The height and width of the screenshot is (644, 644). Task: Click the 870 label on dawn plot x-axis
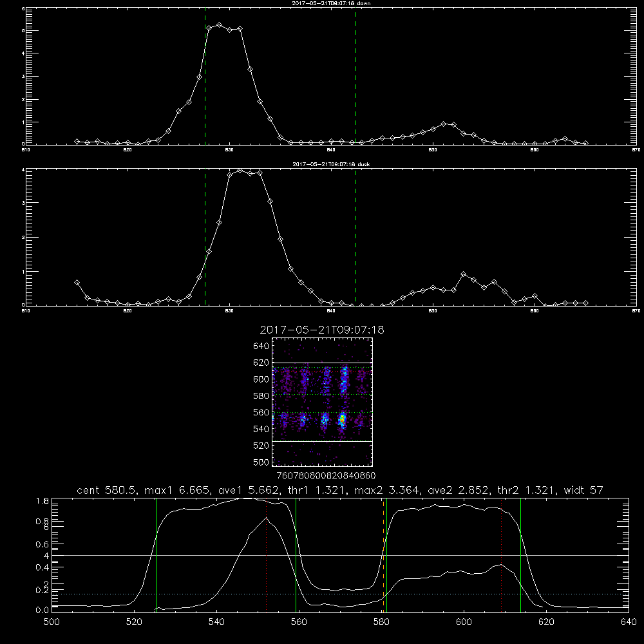pyautogui.click(x=636, y=150)
